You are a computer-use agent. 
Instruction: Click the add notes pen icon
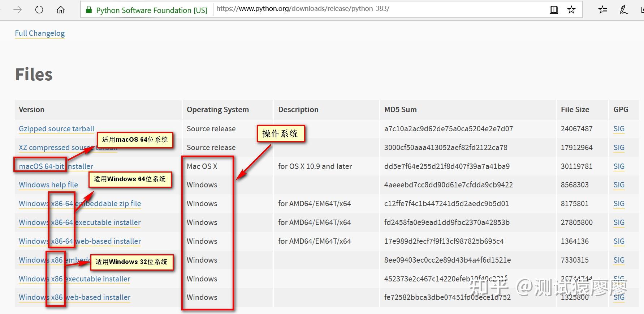point(624,10)
